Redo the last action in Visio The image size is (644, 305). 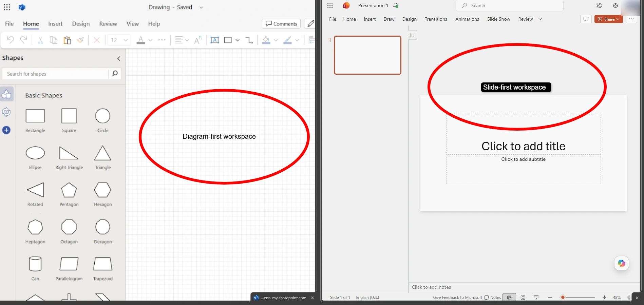click(23, 40)
